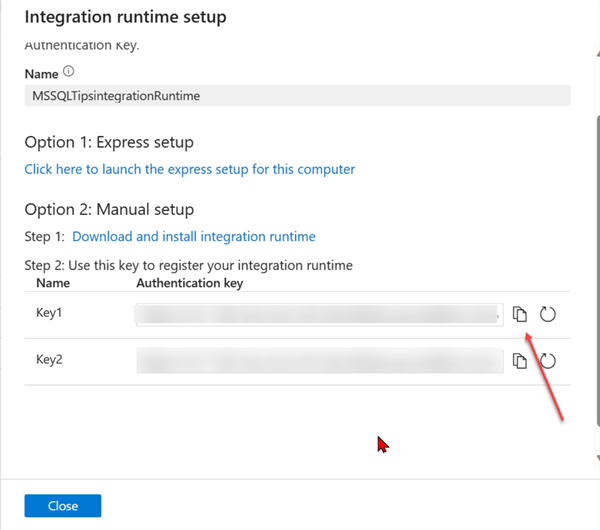Copy the Key1 authentication key
The image size is (600, 530).
click(519, 314)
